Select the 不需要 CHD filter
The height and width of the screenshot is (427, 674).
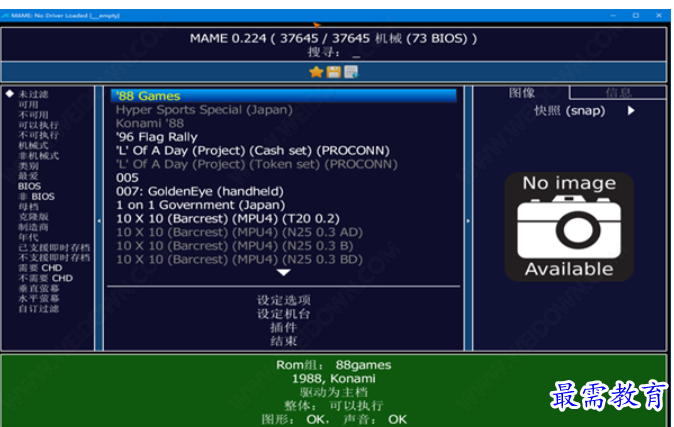pyautogui.click(x=45, y=278)
